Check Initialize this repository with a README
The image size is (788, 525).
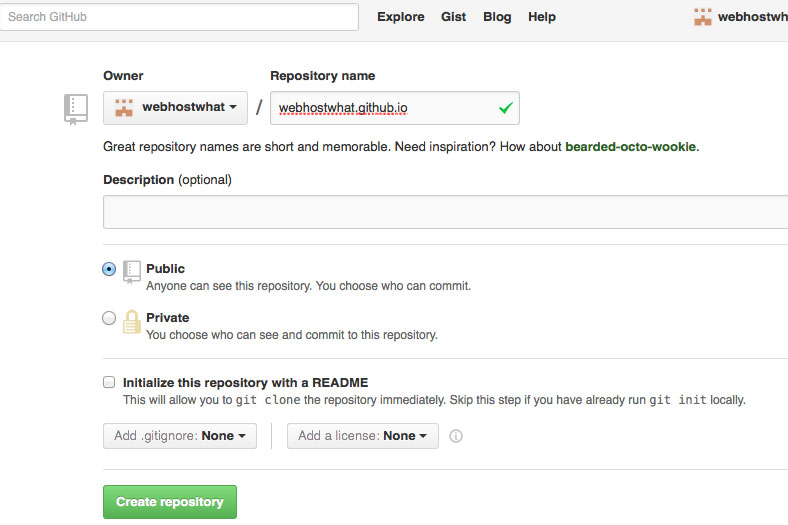(109, 382)
